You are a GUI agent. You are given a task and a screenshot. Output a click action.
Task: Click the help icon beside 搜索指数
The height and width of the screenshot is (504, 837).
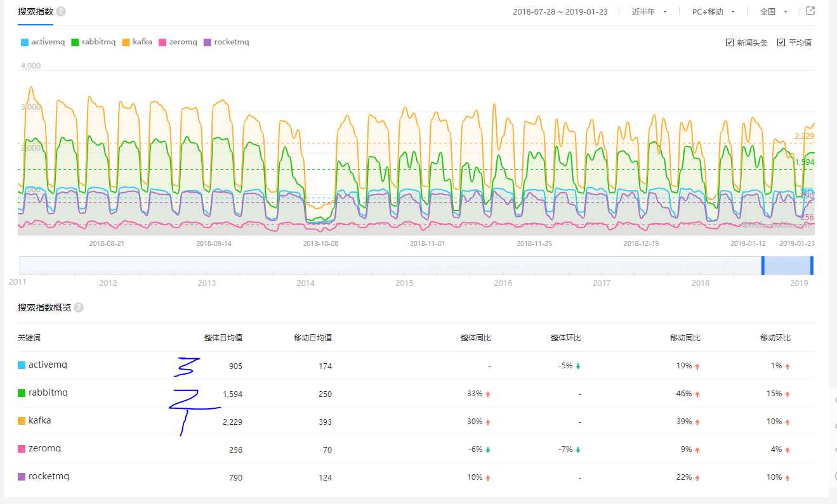(x=61, y=11)
